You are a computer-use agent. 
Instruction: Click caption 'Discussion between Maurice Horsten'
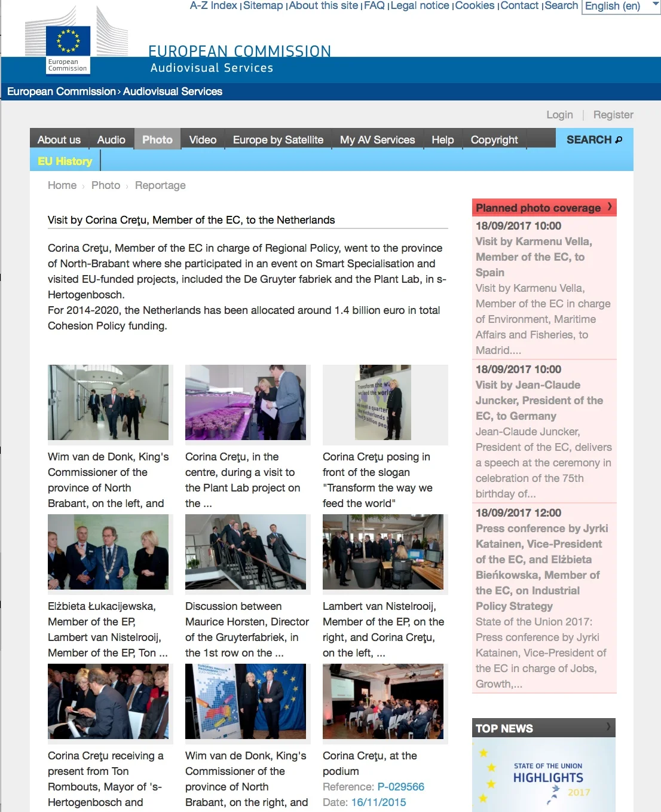pos(247,630)
